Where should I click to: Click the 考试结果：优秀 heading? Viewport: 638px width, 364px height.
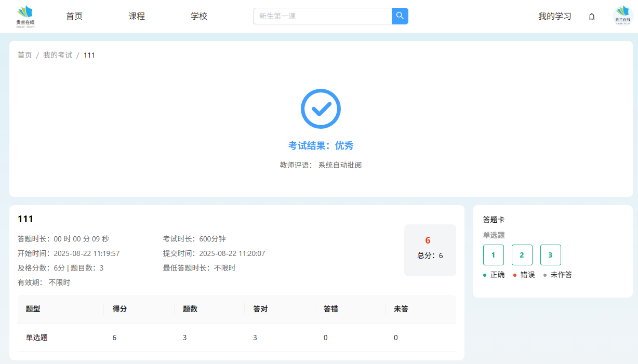321,146
